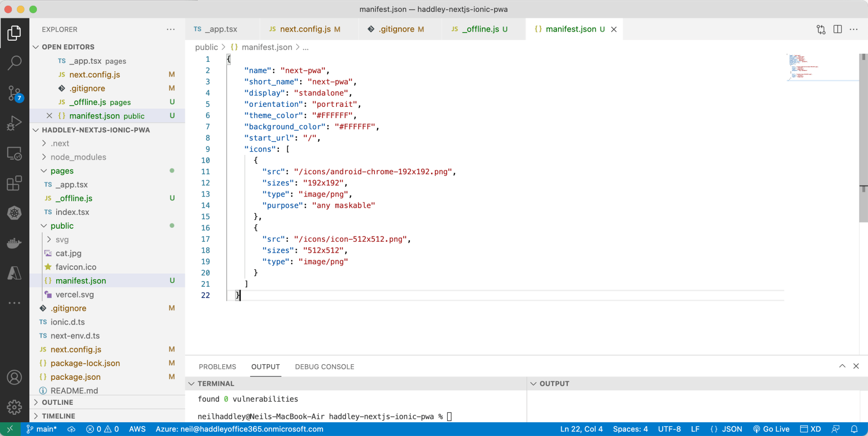Image resolution: width=868 pixels, height=436 pixels.
Task: Collapse the pages folder
Action: point(62,171)
